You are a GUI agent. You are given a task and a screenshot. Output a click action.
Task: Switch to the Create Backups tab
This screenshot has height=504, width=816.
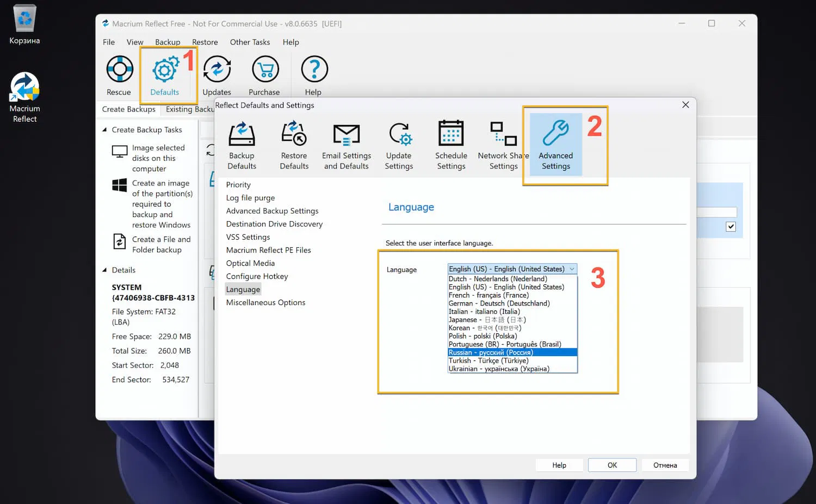tap(129, 109)
